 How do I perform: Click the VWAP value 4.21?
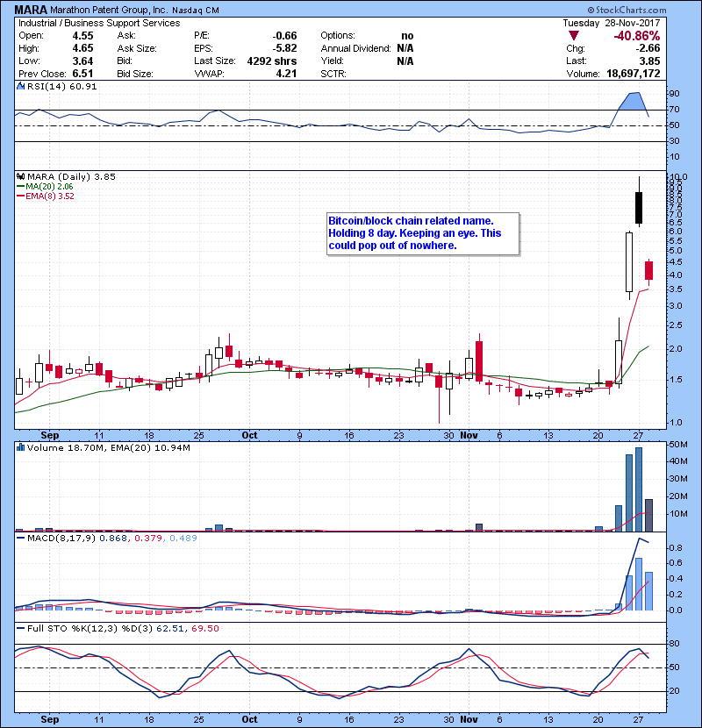point(286,74)
